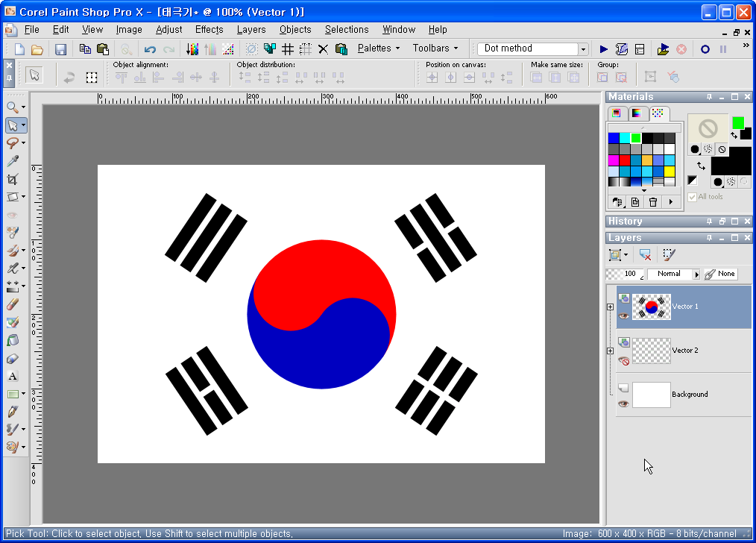Toggle visibility of the Background layer
This screenshot has height=543, width=756.
pos(624,404)
